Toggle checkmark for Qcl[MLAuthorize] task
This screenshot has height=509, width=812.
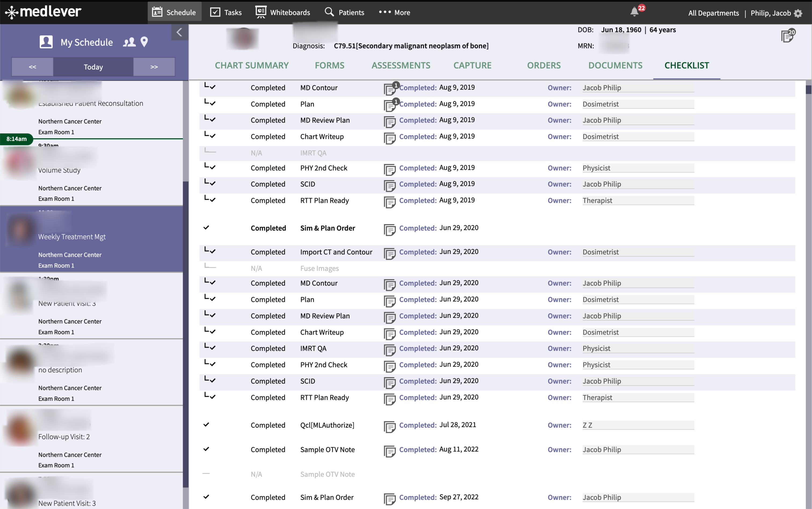tap(206, 424)
